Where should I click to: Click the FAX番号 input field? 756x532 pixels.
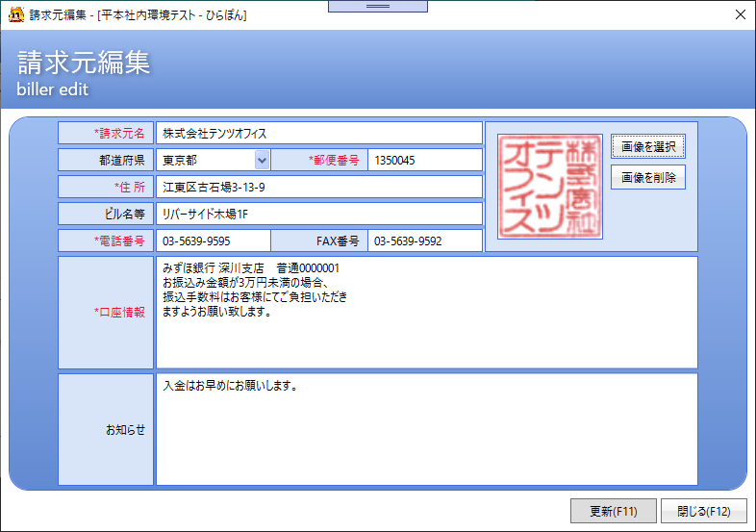(424, 241)
